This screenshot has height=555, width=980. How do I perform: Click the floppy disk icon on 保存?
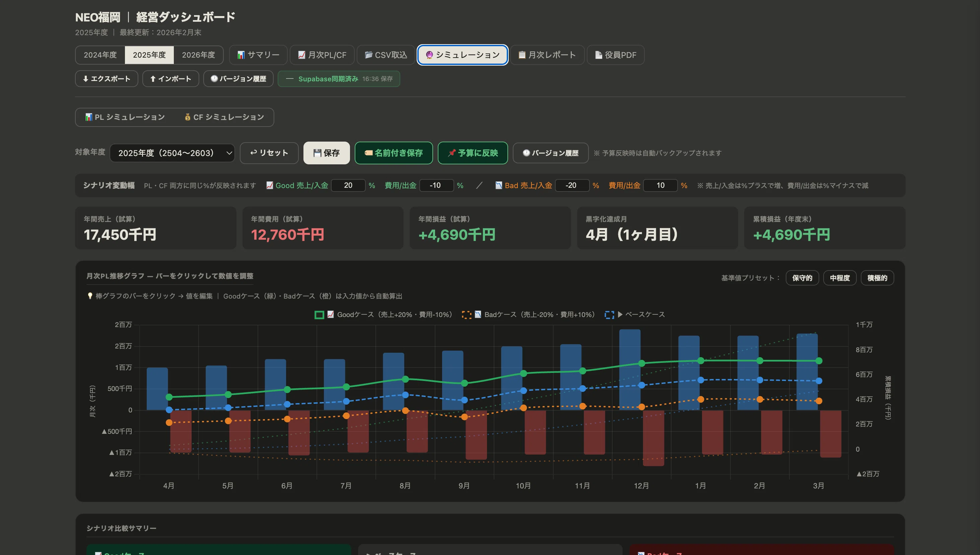317,153
